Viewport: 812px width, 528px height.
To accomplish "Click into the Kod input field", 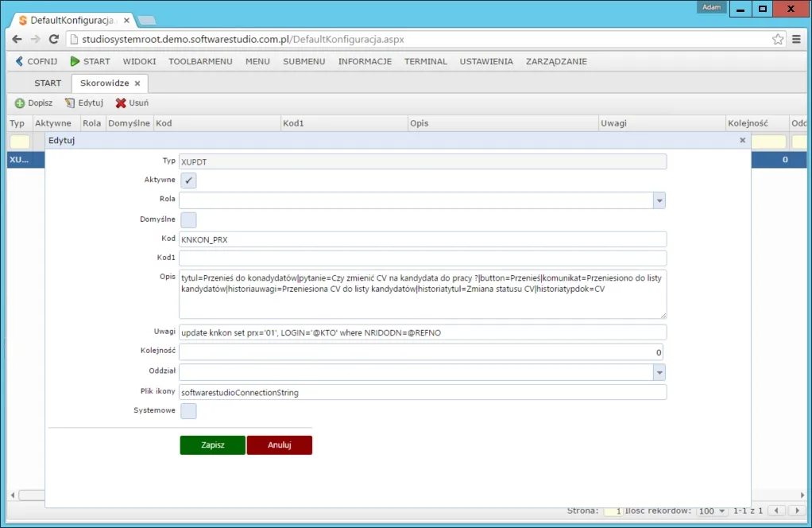I will pos(423,240).
